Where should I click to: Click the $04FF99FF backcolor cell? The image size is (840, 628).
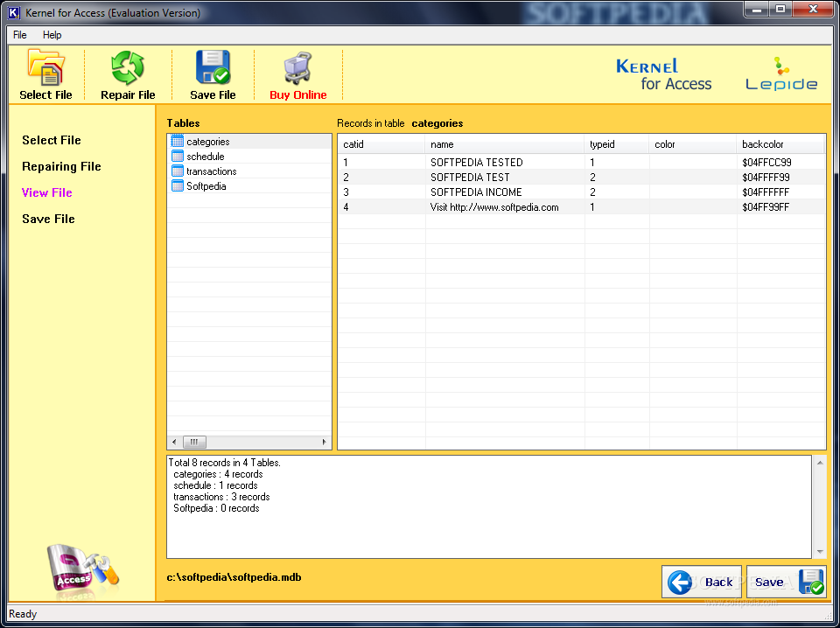[x=780, y=207]
